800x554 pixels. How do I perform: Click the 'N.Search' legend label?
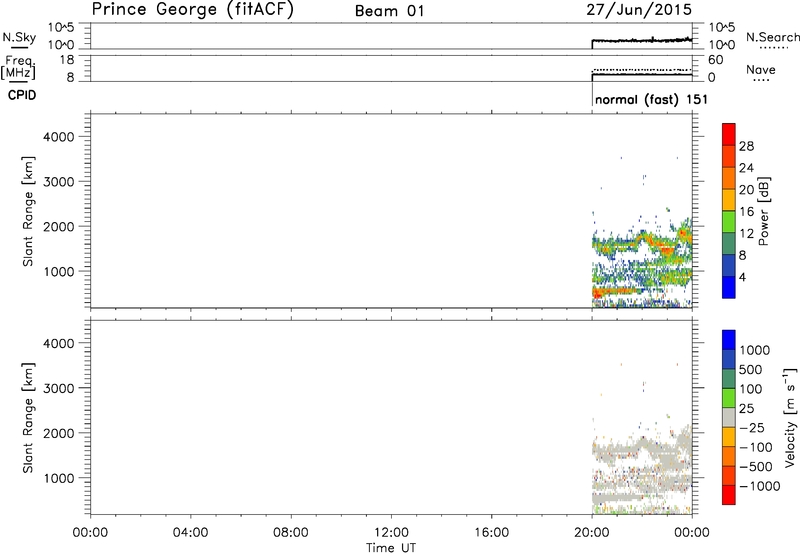tap(772, 37)
